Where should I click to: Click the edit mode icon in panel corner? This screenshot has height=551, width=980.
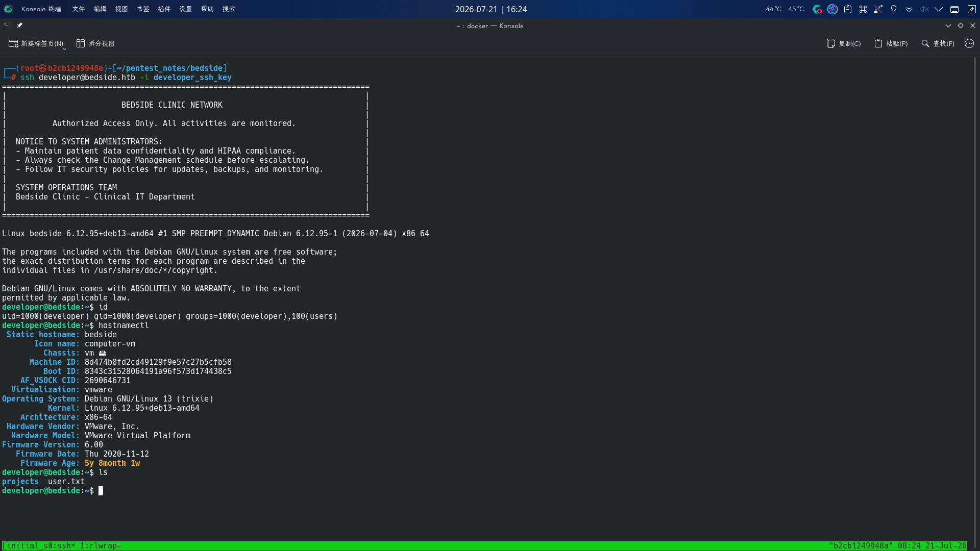click(972, 9)
